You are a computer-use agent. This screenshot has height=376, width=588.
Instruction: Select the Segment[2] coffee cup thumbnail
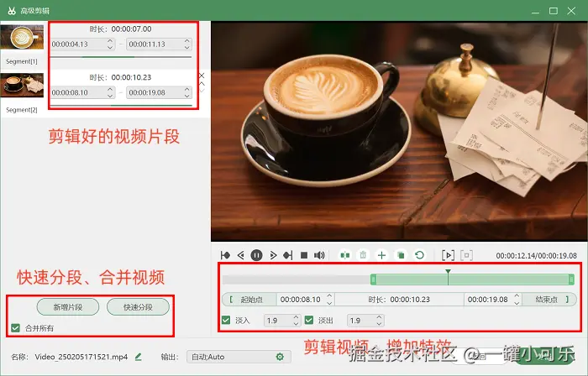click(x=22, y=85)
